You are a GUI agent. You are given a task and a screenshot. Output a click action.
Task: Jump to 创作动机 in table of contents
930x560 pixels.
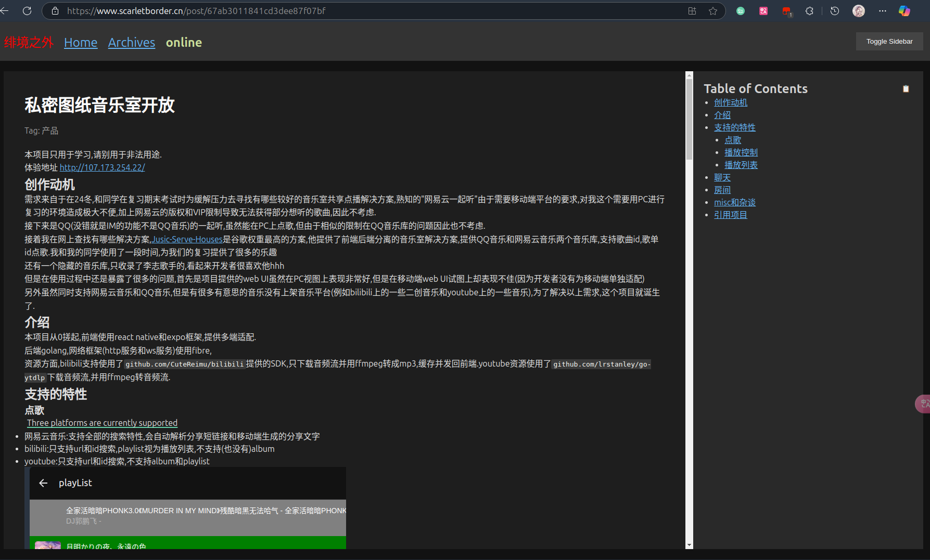731,103
